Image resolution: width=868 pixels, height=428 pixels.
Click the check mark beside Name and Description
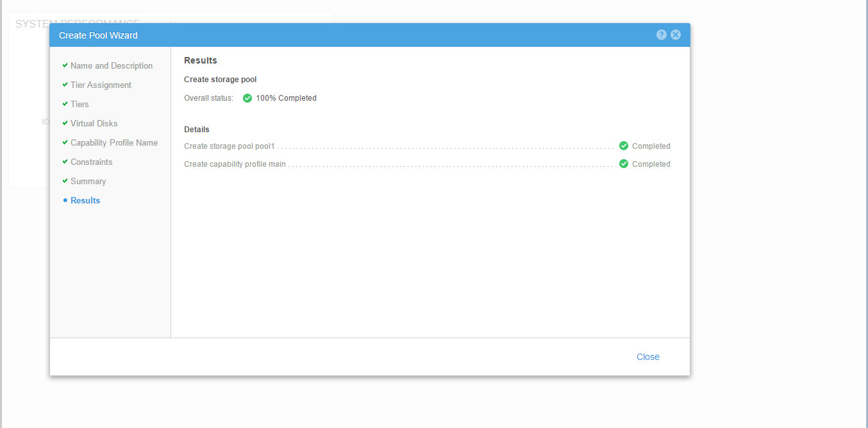coord(65,65)
